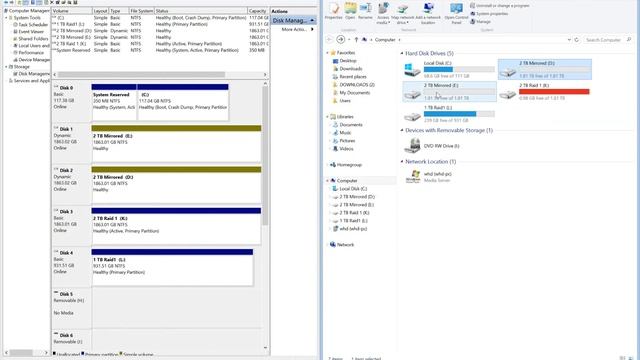Open My Documents under Favorites
The height and width of the screenshot is (360, 640).
pyautogui.click(x=354, y=93)
